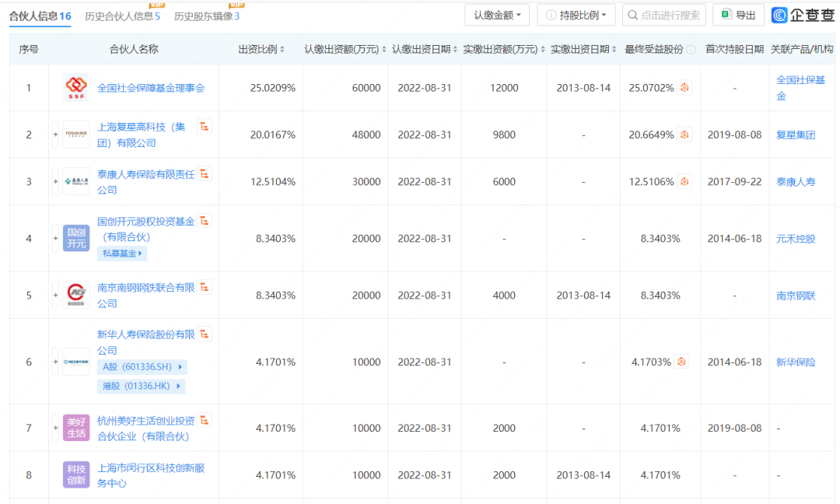Open 泰康人寿保险有限责任公司 link
The width and height of the screenshot is (840, 504).
click(x=145, y=181)
